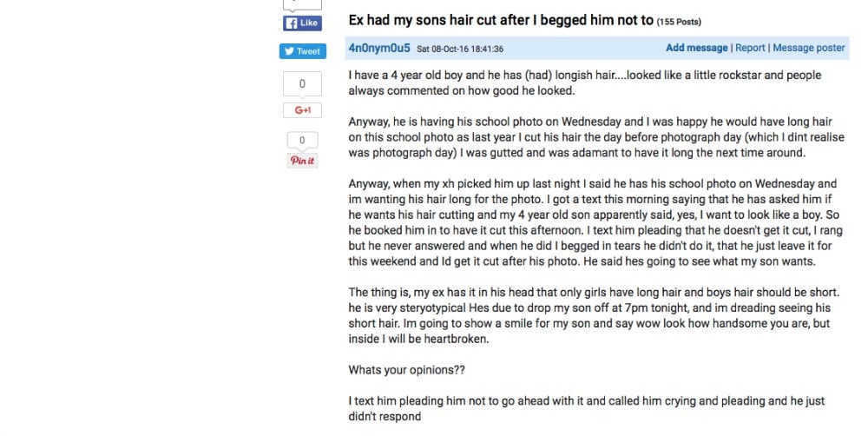Report this post
Image resolution: width=868 pixels, height=436 pixels.
pyautogui.click(x=750, y=48)
